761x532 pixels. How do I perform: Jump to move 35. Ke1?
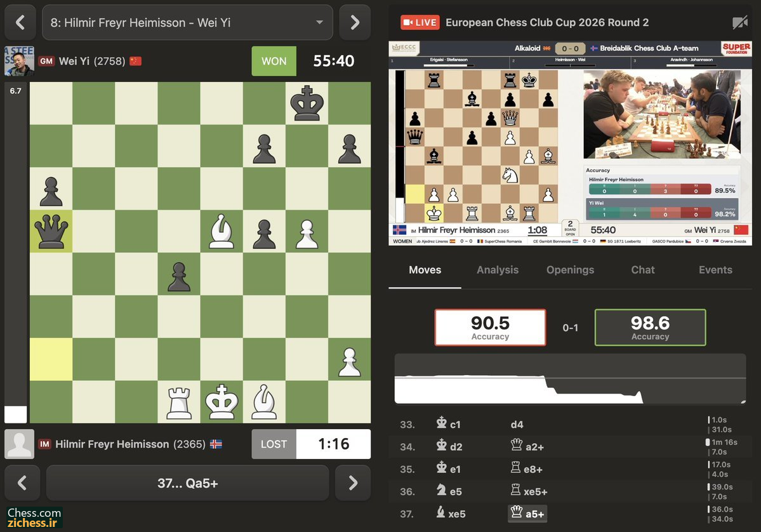point(449,469)
